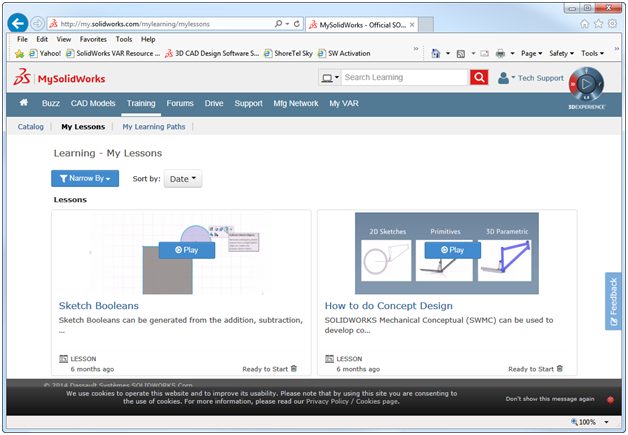Expand the bookmarks bar overflow chevron

coord(416,48)
